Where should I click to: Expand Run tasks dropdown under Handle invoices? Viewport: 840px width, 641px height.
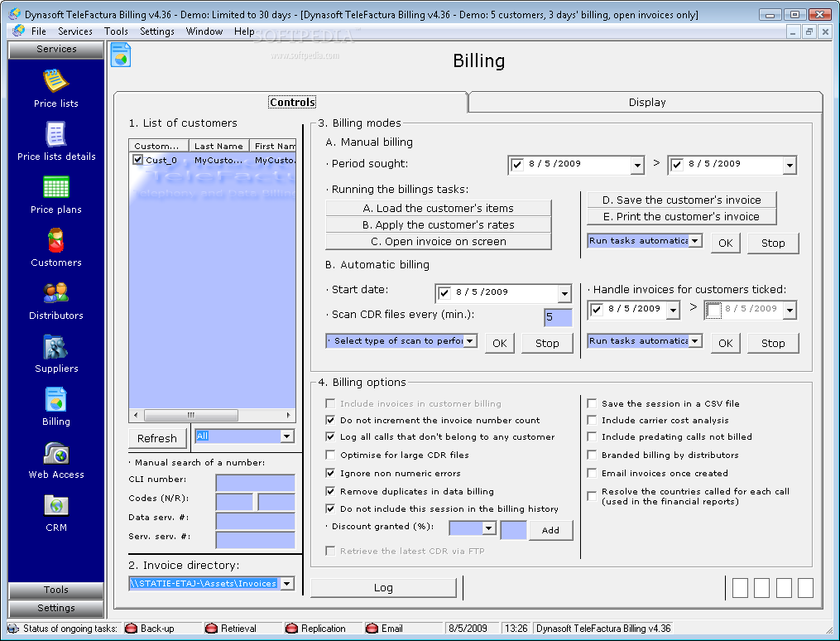(x=695, y=341)
